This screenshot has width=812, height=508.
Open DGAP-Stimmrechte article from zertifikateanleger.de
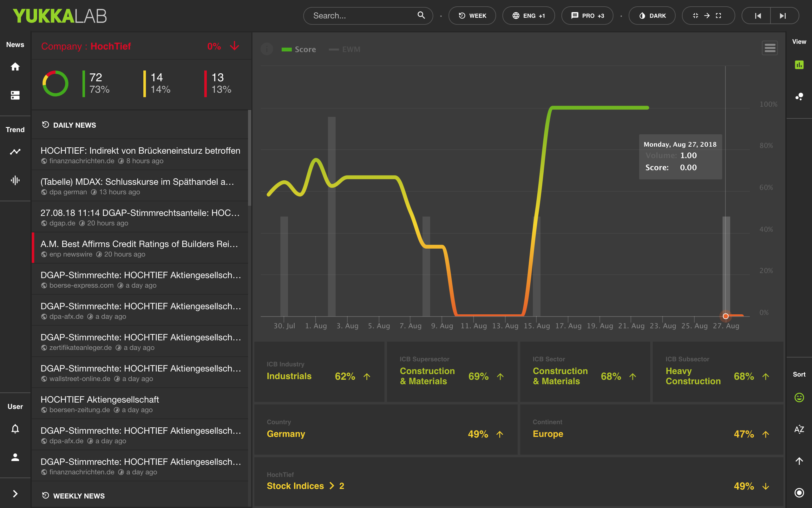tap(140, 341)
